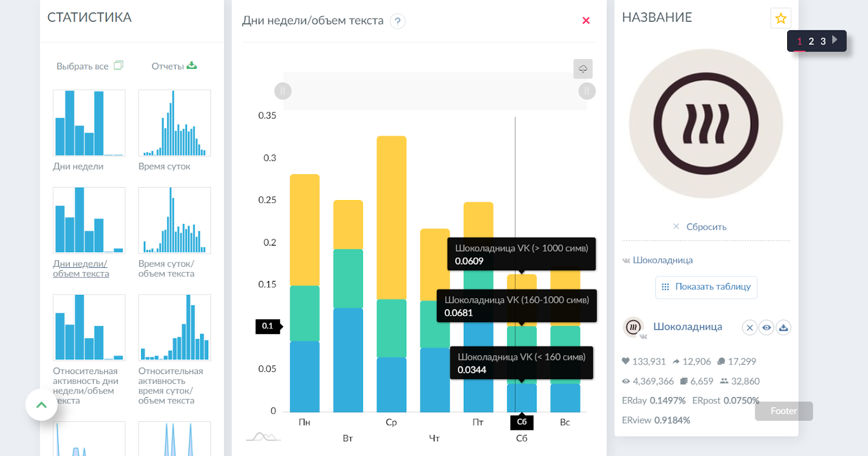Open page 2 in the pager
Screen dimensions: 868x456
coord(811,41)
